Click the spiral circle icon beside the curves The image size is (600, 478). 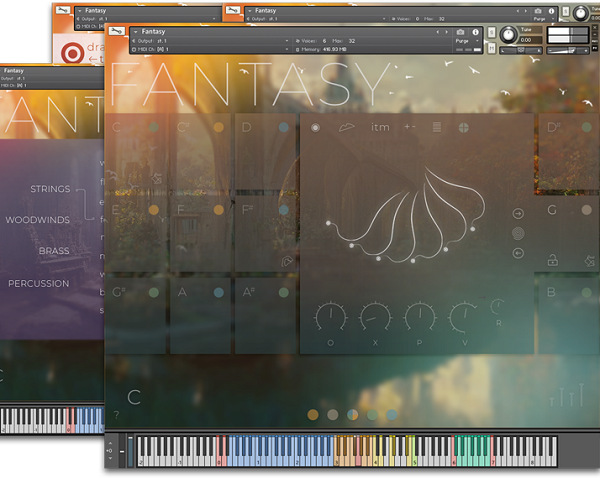(518, 233)
